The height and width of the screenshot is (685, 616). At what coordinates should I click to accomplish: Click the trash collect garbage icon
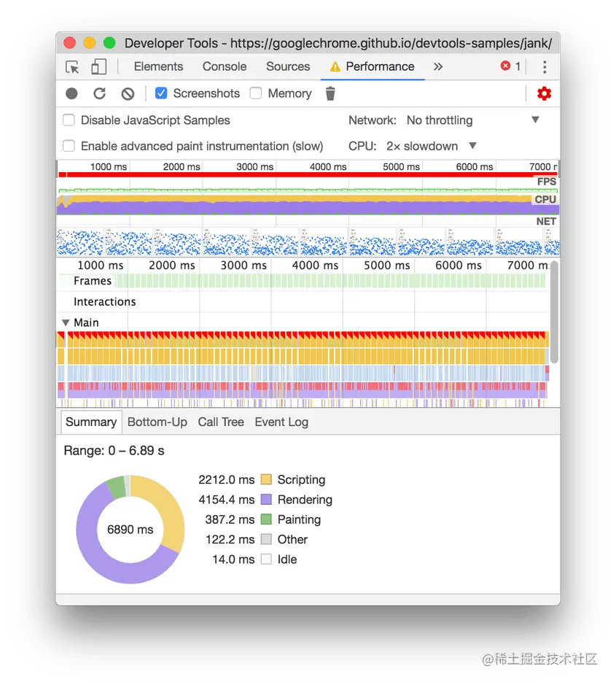tap(330, 93)
